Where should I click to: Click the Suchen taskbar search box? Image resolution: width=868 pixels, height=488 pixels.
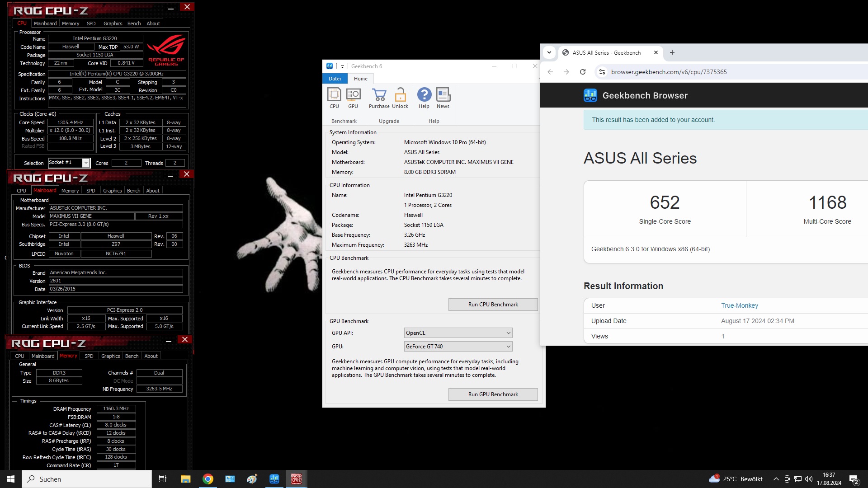pyautogui.click(x=87, y=479)
